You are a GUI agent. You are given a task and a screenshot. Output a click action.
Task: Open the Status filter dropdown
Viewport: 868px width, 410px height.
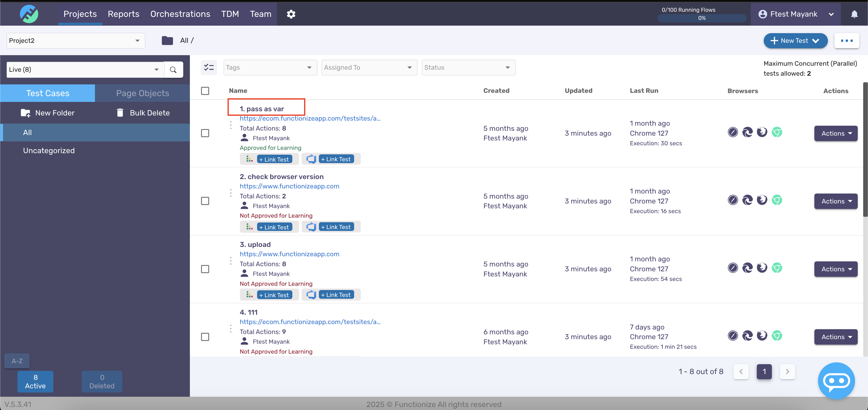[x=468, y=68]
